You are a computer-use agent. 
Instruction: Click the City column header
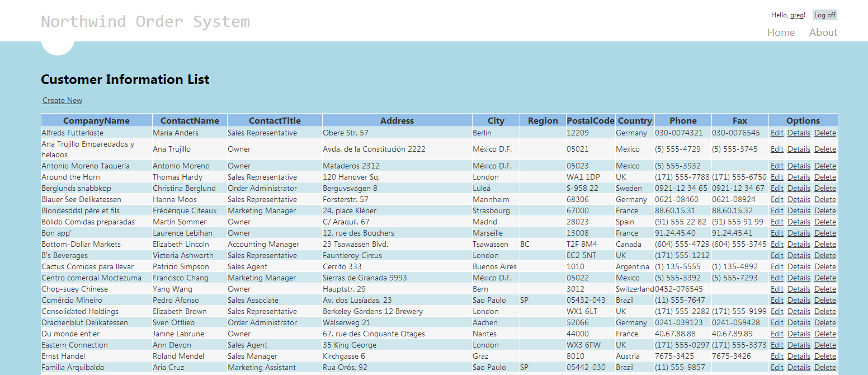click(496, 120)
